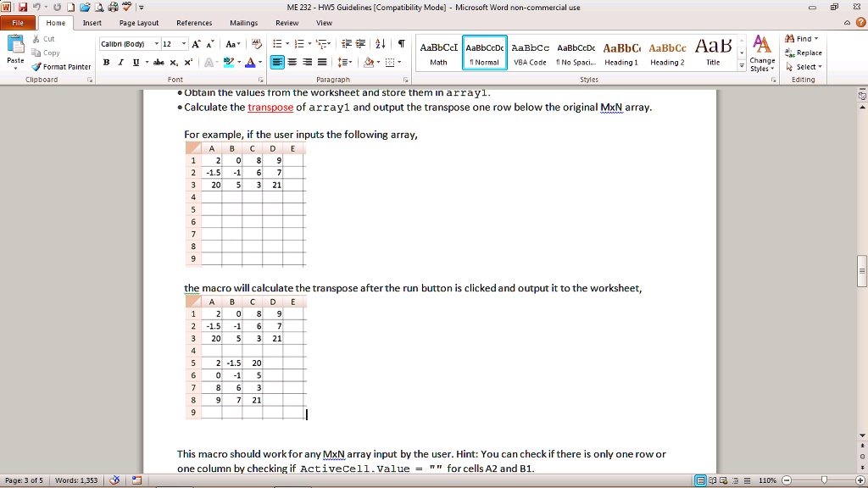Sort the selected text alphabetically
Screen dimensions: 868x488
381,44
